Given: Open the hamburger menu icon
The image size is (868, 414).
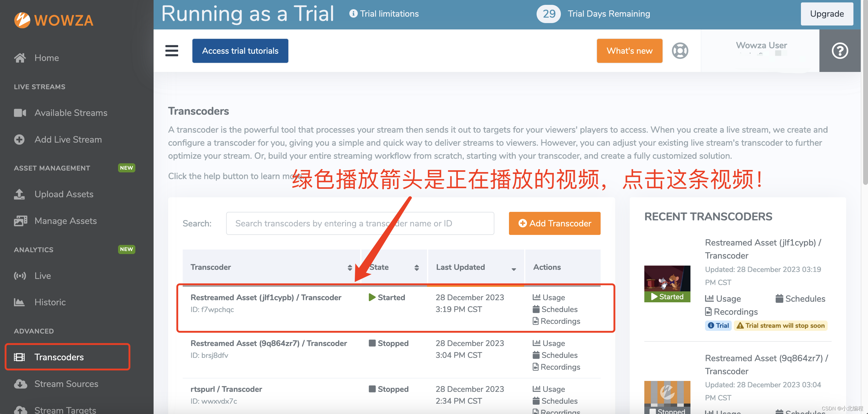Looking at the screenshot, I should coord(171,51).
